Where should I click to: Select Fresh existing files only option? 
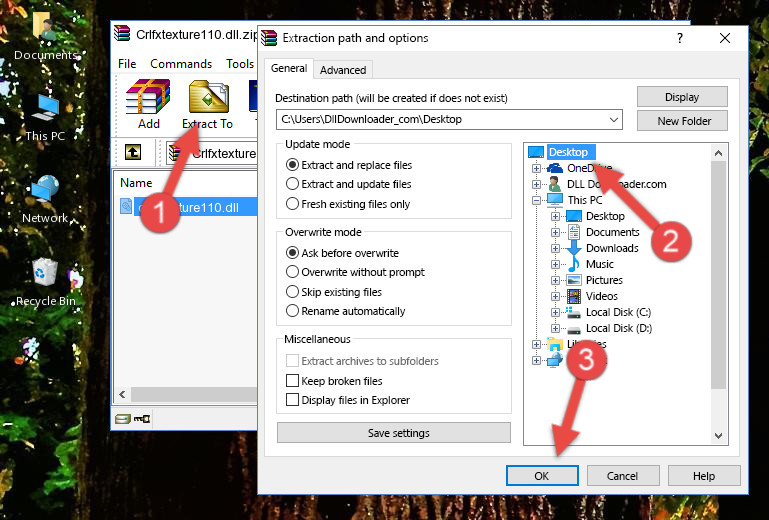click(292, 204)
